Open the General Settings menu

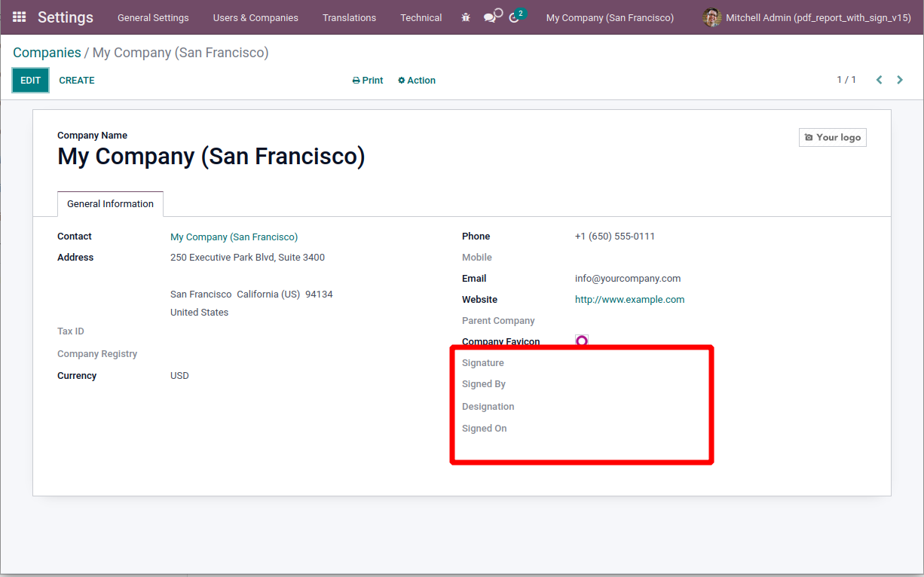click(153, 17)
